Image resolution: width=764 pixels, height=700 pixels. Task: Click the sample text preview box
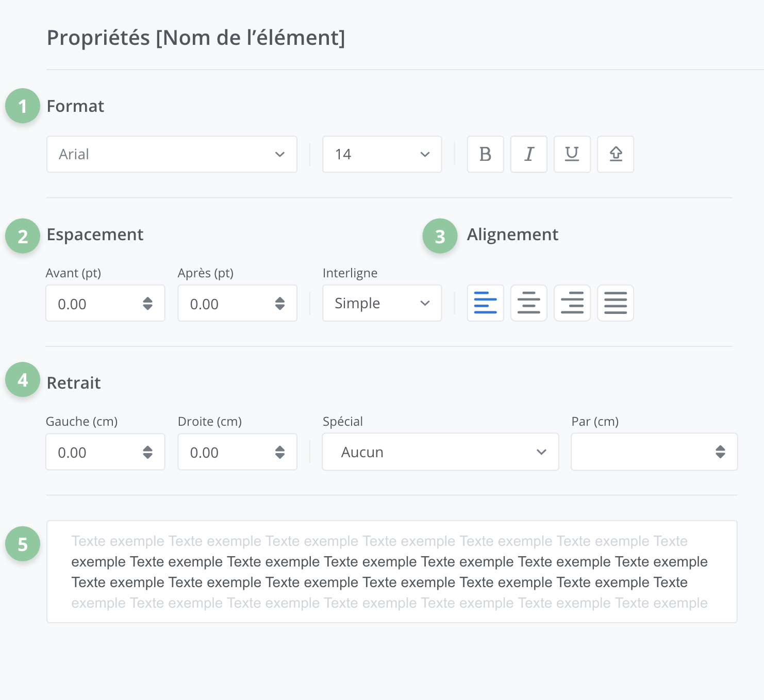tap(391, 572)
